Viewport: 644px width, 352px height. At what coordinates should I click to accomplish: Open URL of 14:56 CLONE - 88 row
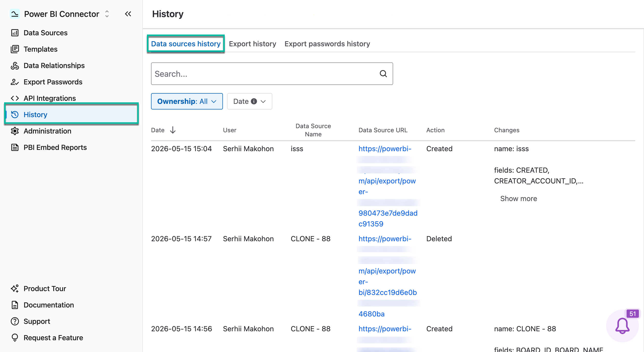pos(385,329)
